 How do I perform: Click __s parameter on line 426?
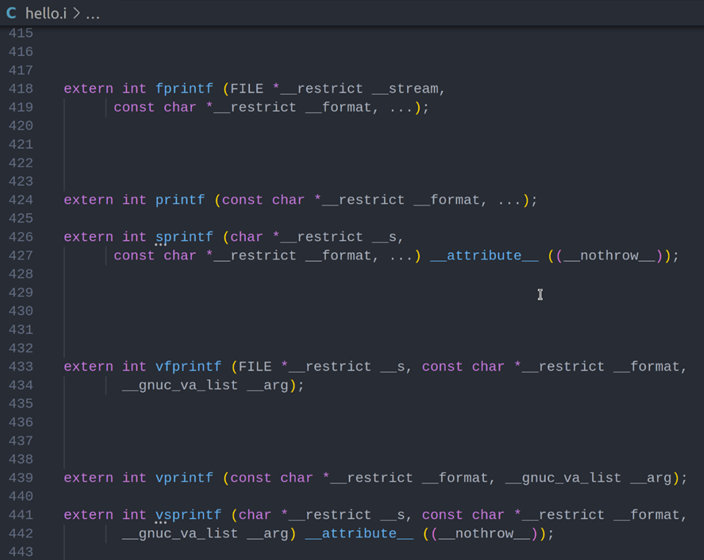click(x=384, y=237)
